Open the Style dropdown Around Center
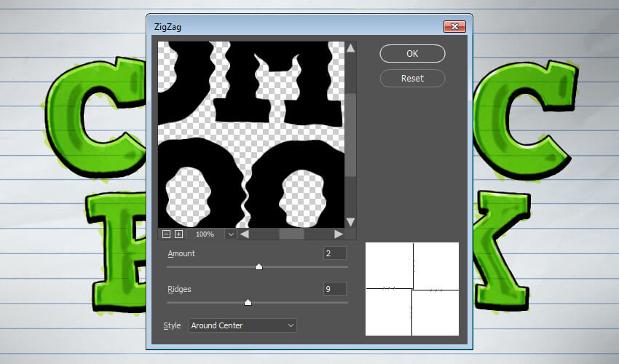 (243, 325)
